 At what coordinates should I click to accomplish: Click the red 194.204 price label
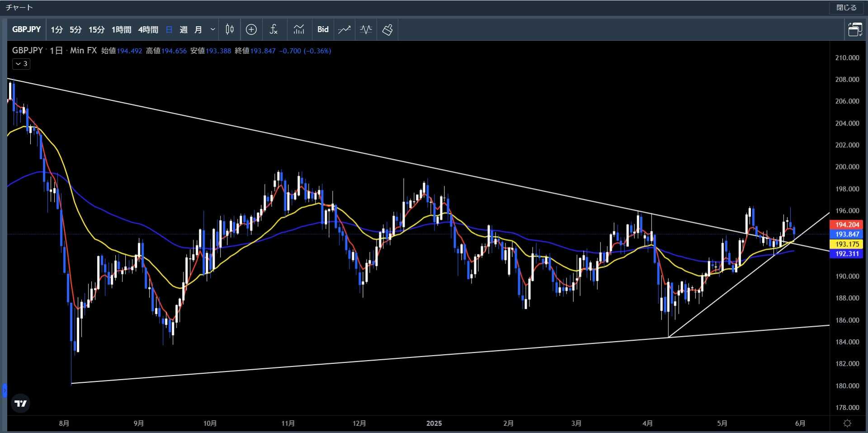click(x=847, y=225)
